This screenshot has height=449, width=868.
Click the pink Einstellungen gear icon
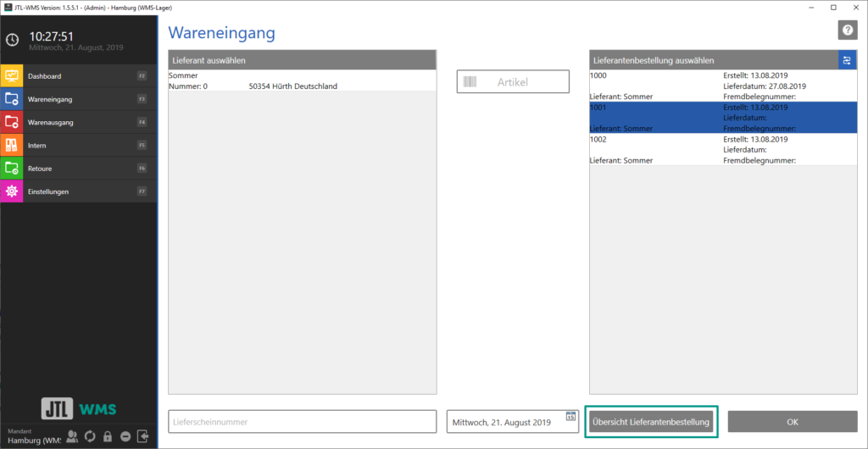click(12, 191)
